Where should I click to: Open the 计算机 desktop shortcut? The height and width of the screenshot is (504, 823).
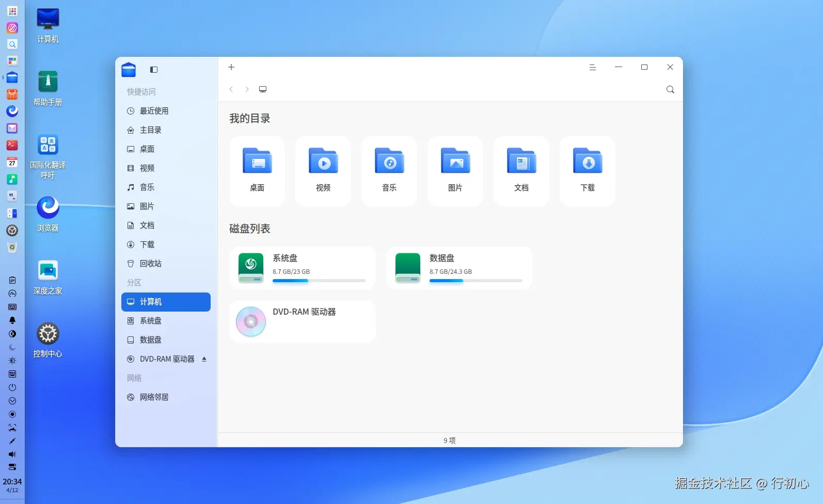(x=48, y=25)
